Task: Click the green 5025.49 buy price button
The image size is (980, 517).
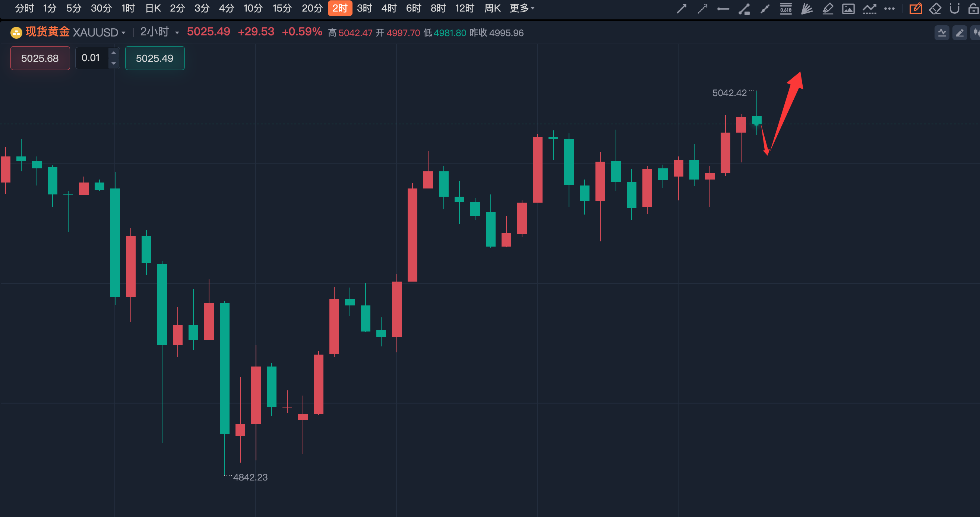Action: click(155, 58)
